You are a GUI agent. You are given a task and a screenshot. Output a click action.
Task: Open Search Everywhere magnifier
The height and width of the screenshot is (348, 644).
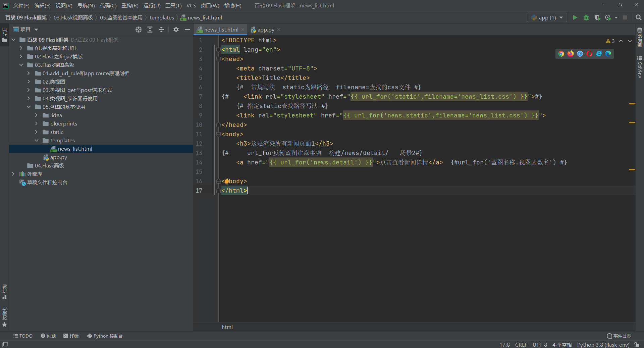tap(638, 17)
